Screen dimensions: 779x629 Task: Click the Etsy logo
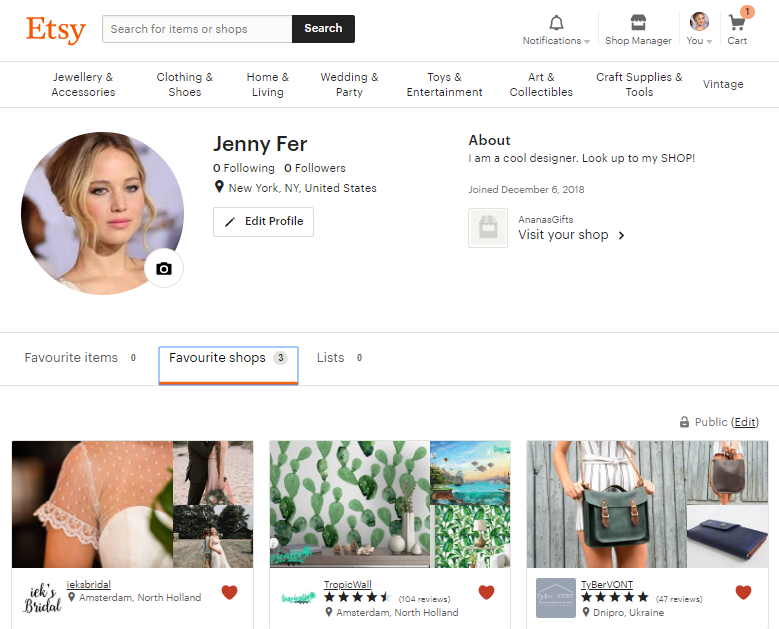(56, 29)
